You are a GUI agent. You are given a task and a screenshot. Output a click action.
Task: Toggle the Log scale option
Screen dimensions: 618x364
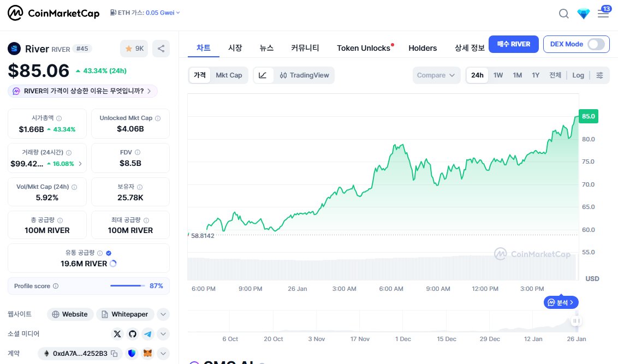click(578, 75)
